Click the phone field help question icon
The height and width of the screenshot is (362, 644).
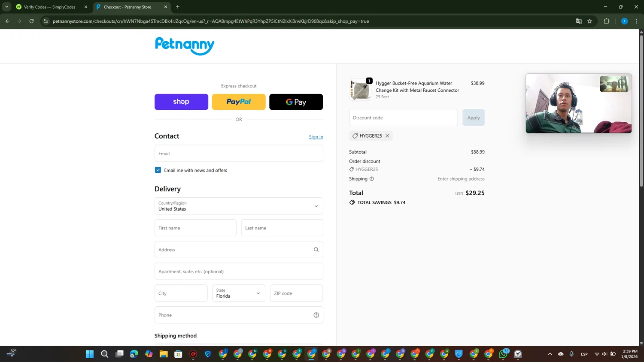tap(316, 315)
